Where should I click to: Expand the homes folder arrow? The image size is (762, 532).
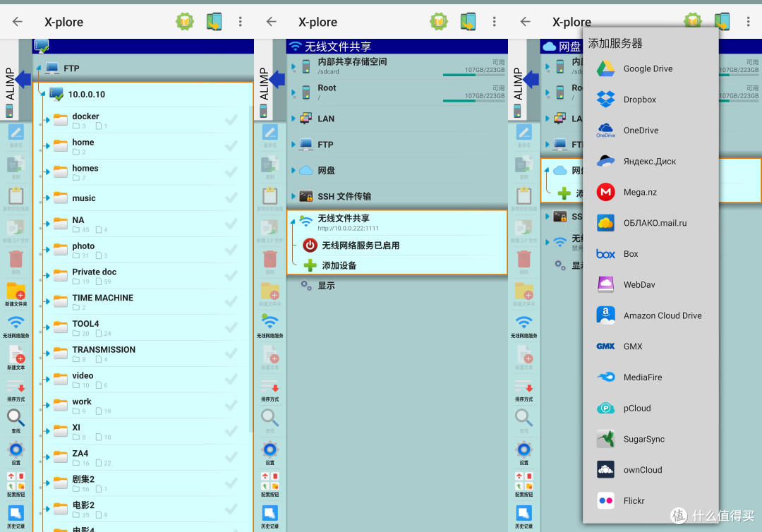click(x=48, y=171)
